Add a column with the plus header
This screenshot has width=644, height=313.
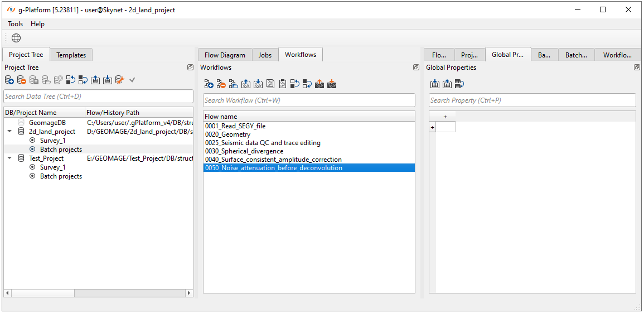pyautogui.click(x=445, y=117)
